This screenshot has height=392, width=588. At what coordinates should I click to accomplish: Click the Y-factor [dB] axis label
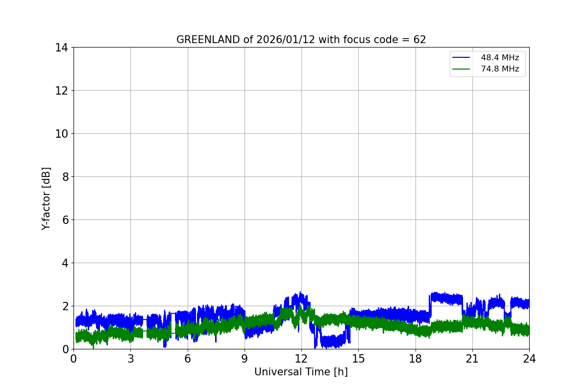tap(46, 198)
